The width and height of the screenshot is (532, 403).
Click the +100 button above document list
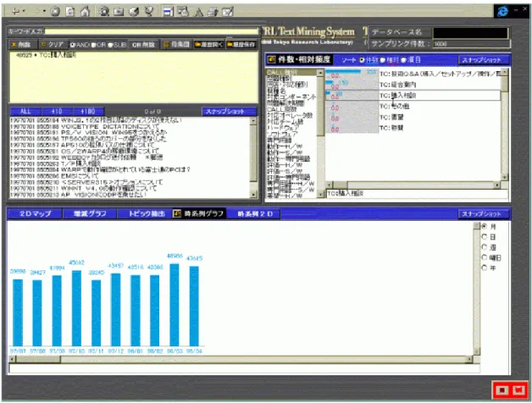click(x=88, y=111)
